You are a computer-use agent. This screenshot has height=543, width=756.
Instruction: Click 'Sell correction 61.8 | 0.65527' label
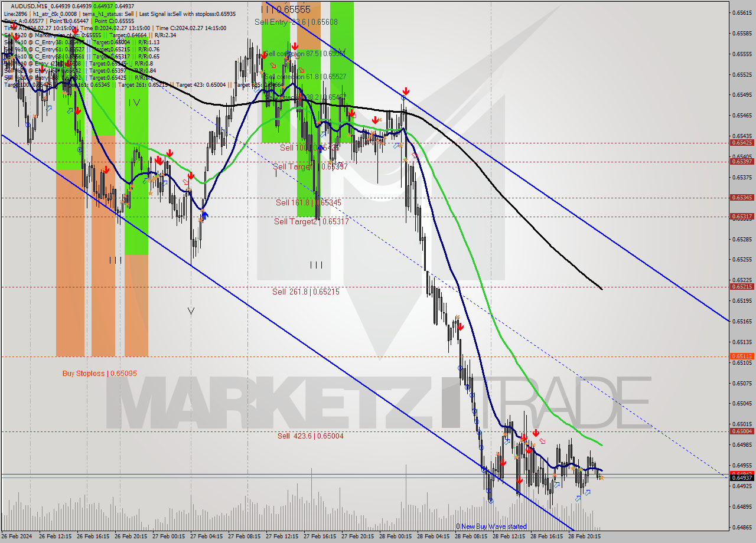point(305,77)
